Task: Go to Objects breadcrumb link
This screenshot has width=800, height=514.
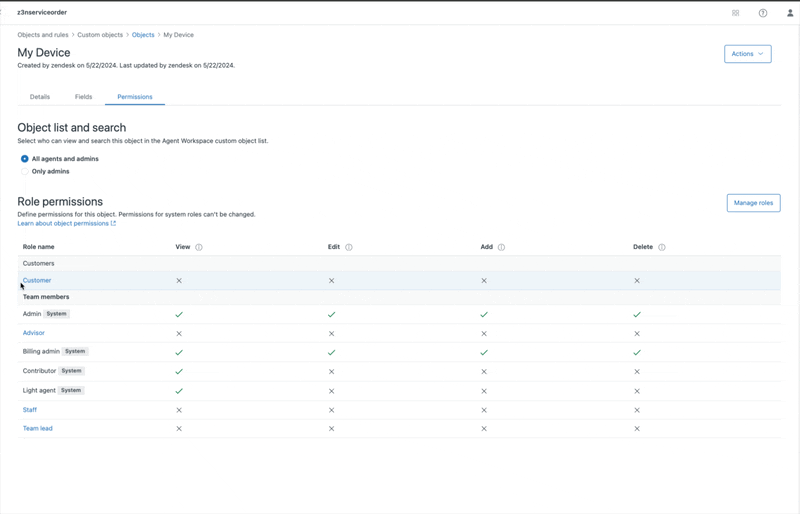Action: pos(143,35)
